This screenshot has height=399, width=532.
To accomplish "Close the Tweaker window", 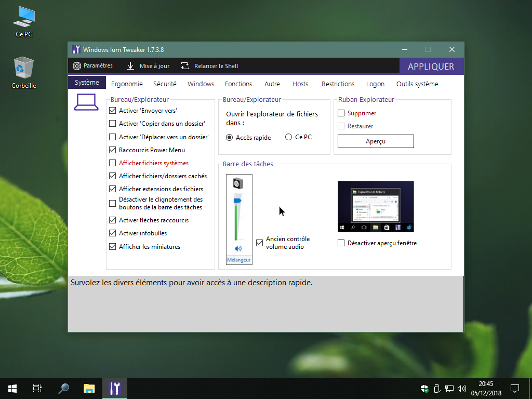I will point(452,49).
